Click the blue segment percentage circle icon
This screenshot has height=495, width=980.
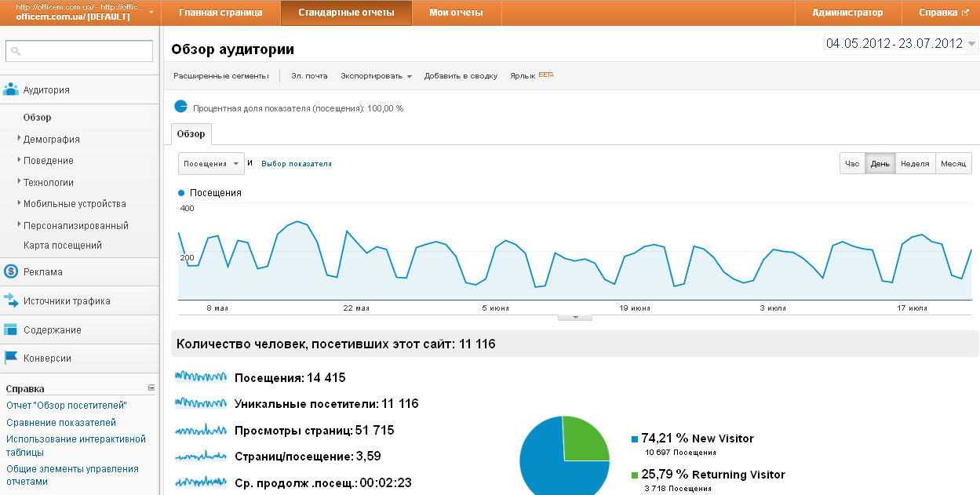pos(180,107)
